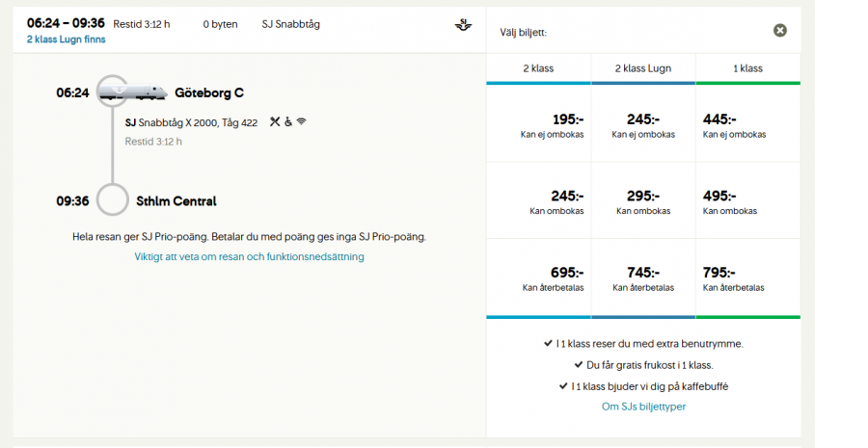Click the 2 klass column header

pyautogui.click(x=538, y=68)
